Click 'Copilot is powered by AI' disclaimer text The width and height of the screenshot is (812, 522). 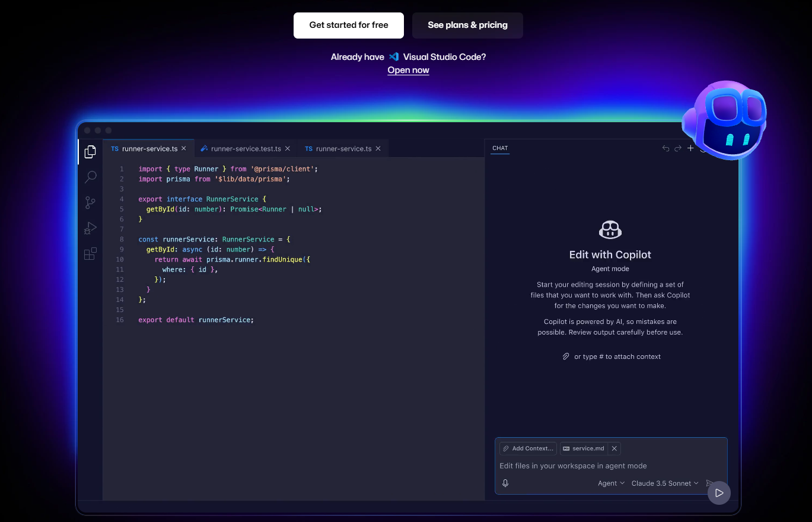pos(610,327)
